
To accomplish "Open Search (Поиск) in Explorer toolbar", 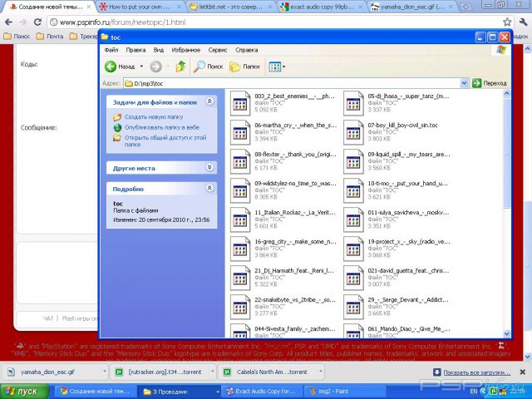I will click(208, 66).
